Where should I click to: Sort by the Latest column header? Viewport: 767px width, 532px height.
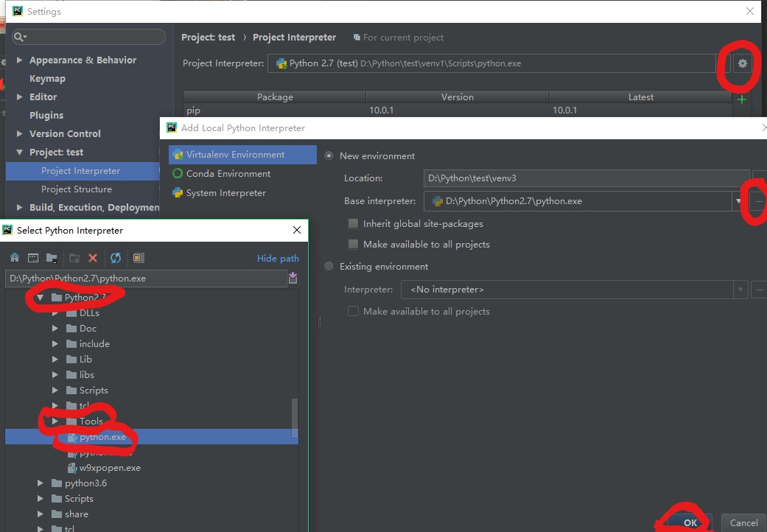pyautogui.click(x=641, y=97)
